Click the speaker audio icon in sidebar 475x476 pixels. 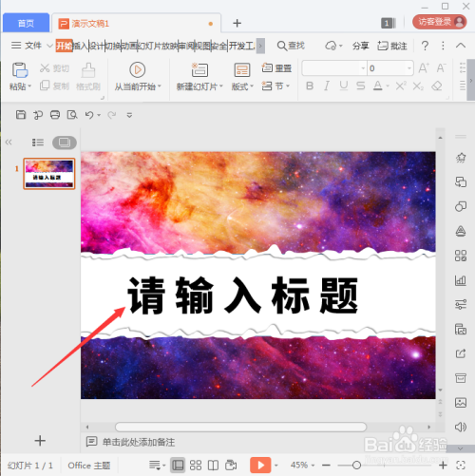click(x=461, y=428)
